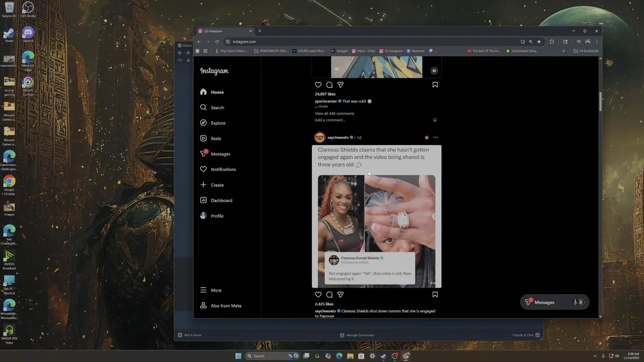
Task: Click 2,425 likes count
Action: 324,304
